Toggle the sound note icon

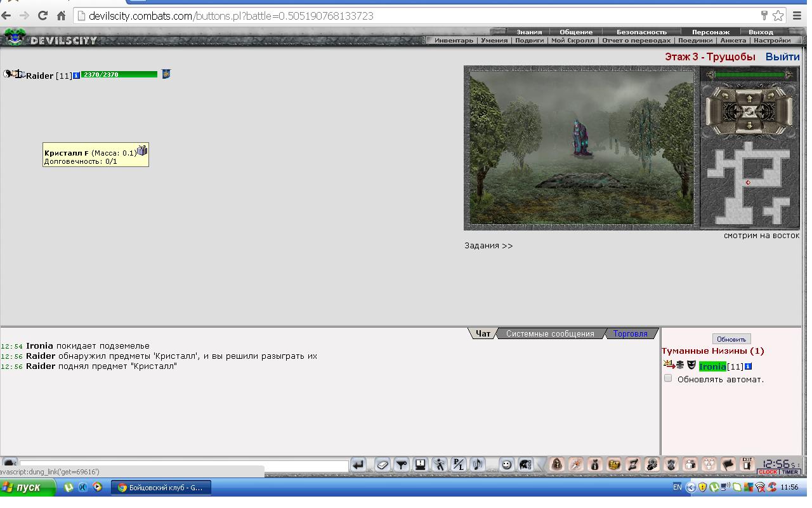pyautogui.click(x=478, y=465)
